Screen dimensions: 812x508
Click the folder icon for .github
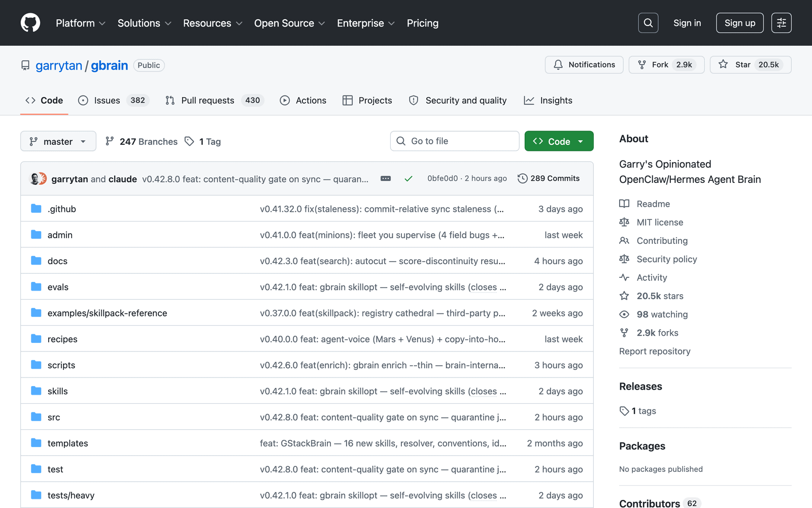pyautogui.click(x=36, y=208)
